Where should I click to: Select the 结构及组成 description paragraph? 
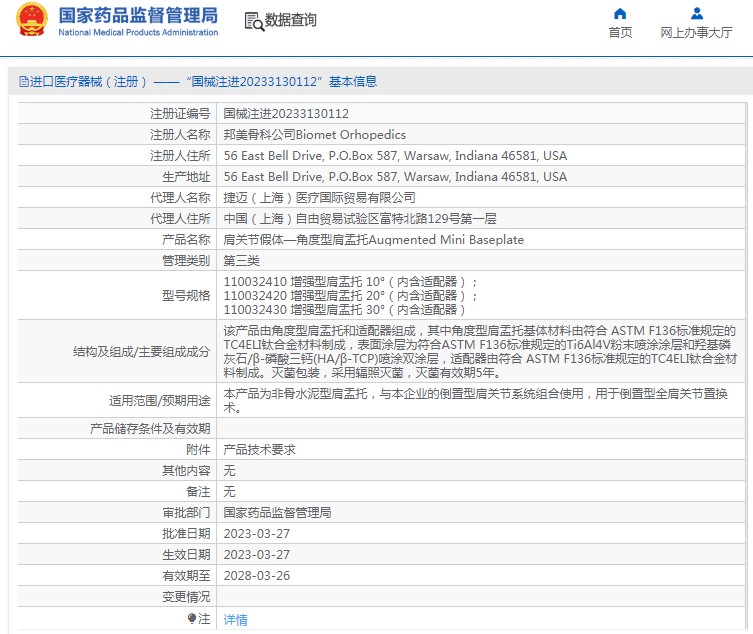click(480, 352)
